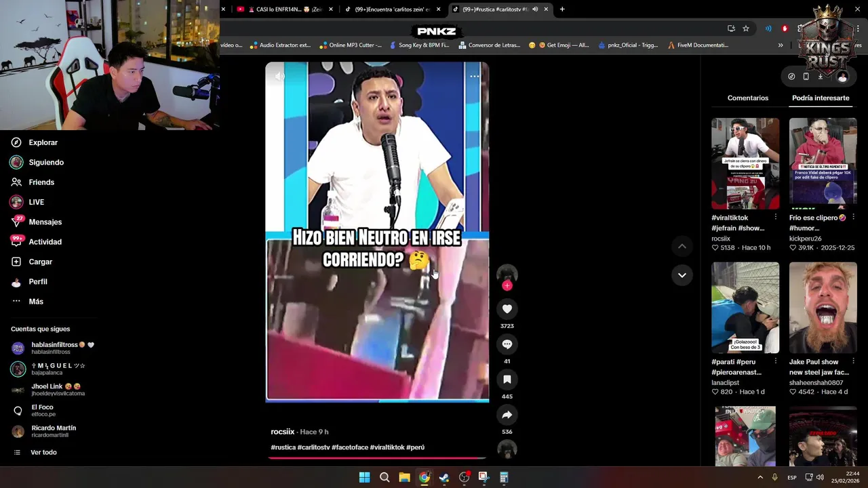868x488 pixels.
Task: Open the lanaclipst Golazooo video thumbnail
Action: (x=745, y=308)
